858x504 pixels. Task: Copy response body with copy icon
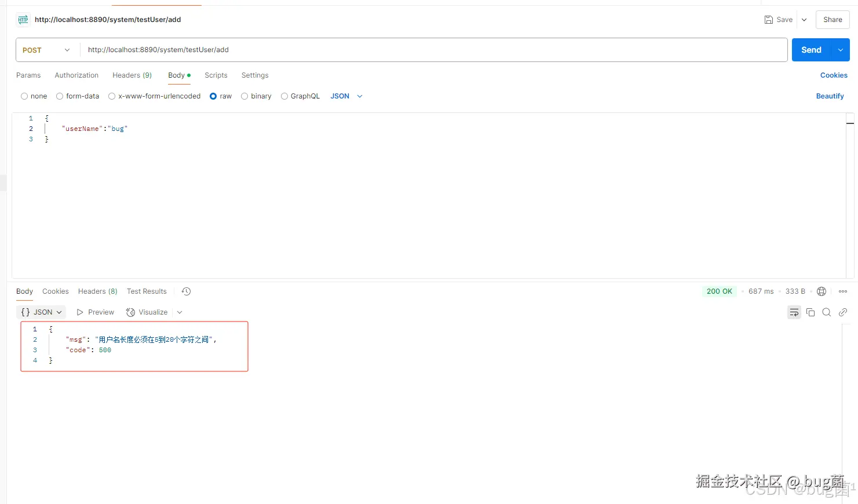pos(810,312)
